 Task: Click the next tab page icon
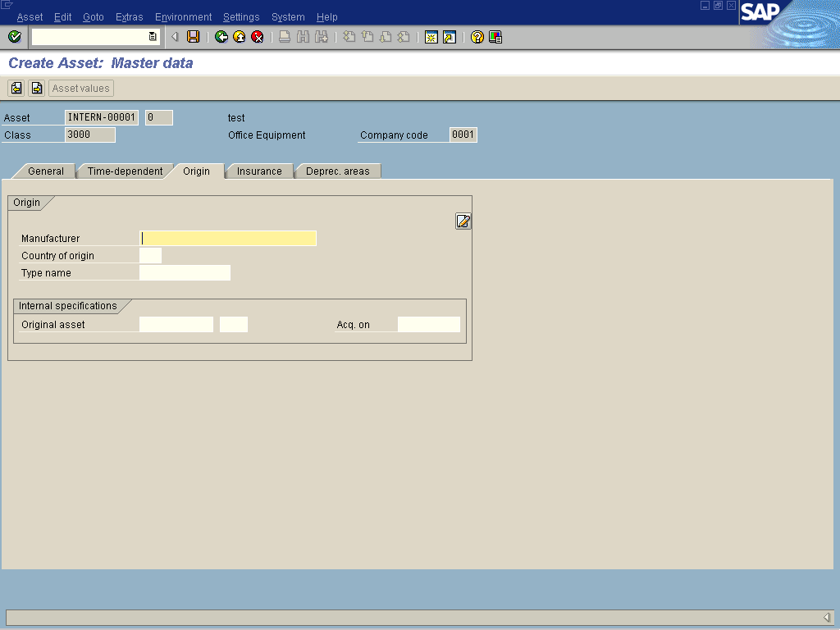[x=36, y=88]
